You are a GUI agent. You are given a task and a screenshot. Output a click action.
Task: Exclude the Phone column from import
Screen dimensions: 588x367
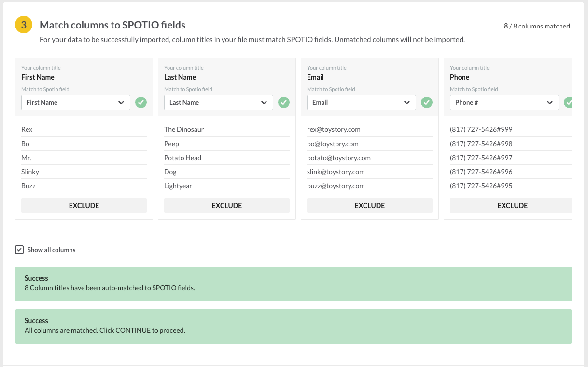(512, 206)
